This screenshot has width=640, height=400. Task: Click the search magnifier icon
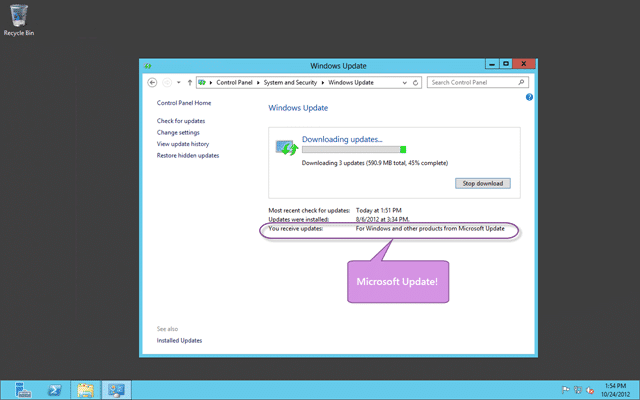[521, 82]
